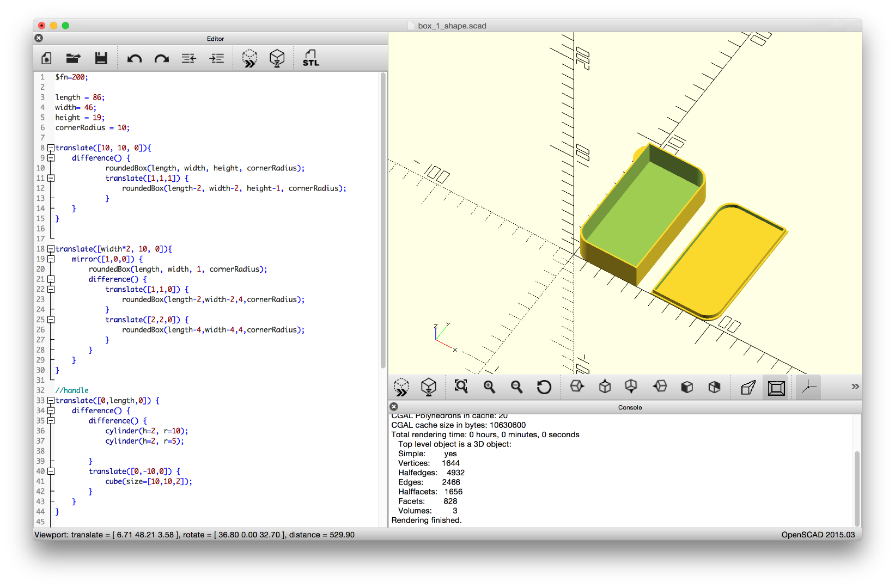Collapse the handle translate block at line 33
Image resolution: width=895 pixels, height=588 pixels.
[51, 400]
